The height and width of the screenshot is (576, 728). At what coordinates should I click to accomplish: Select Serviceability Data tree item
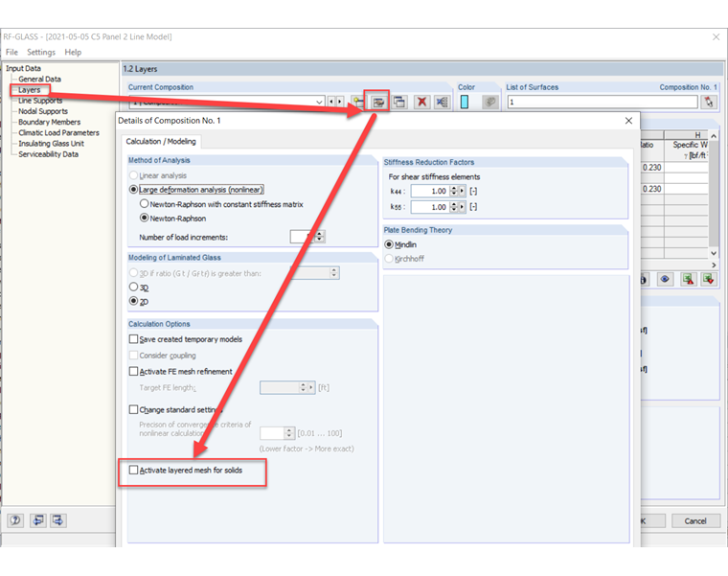(48, 153)
